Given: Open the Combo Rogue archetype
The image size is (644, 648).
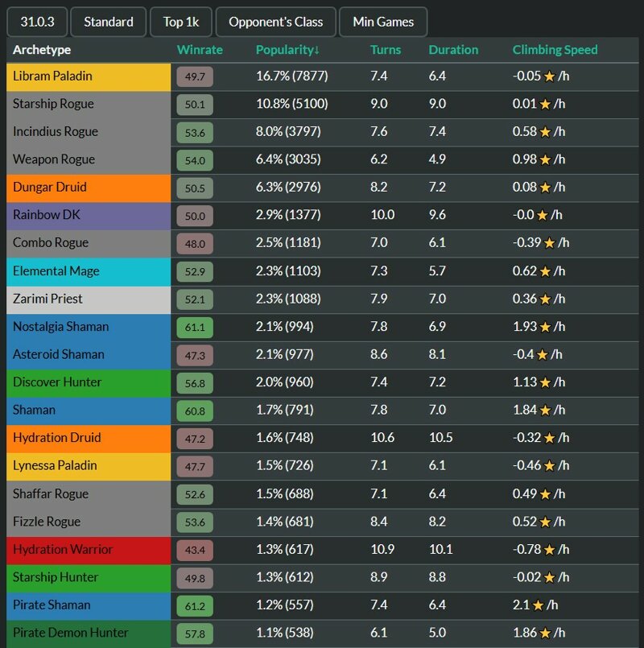Looking at the screenshot, I should (89, 243).
